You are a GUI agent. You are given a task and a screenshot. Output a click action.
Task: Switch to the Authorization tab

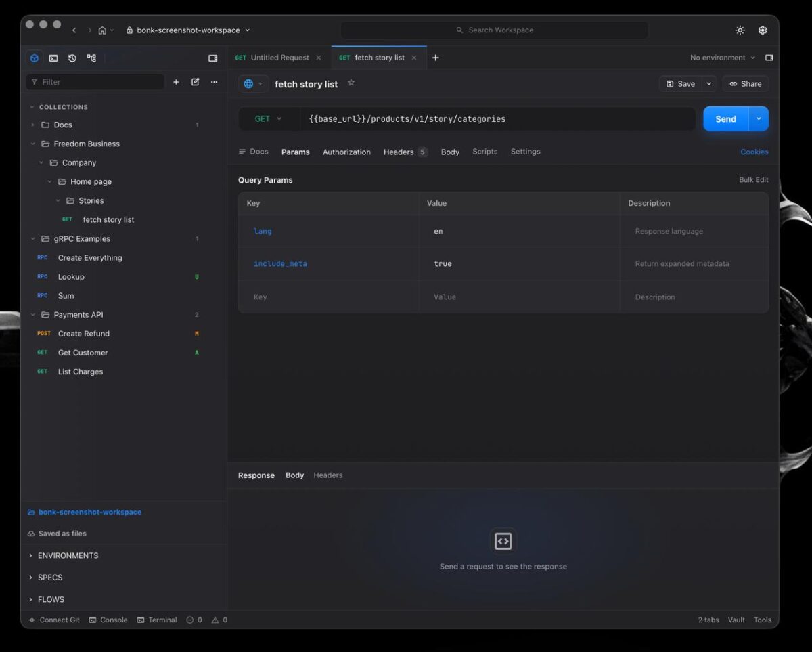pos(346,152)
